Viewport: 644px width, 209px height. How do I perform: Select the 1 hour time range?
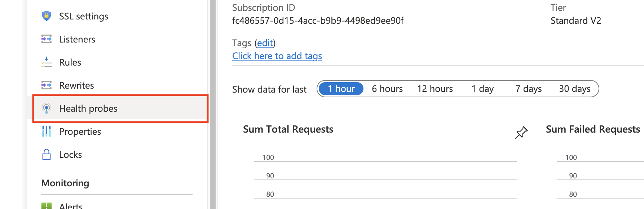pos(341,89)
